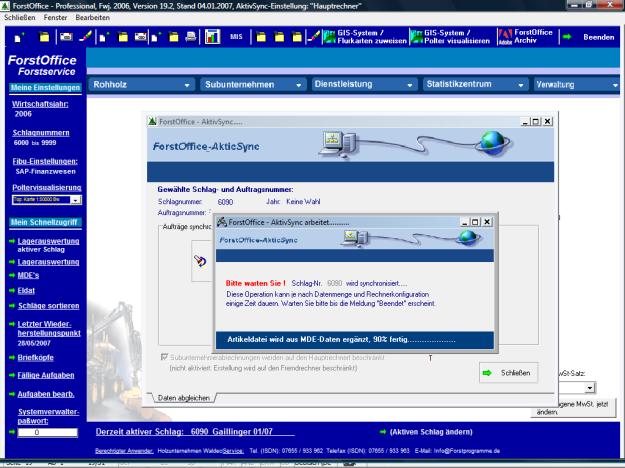Click the Schließen button in the AktivSync dialog
The height and width of the screenshot is (468, 625).
coord(509,373)
